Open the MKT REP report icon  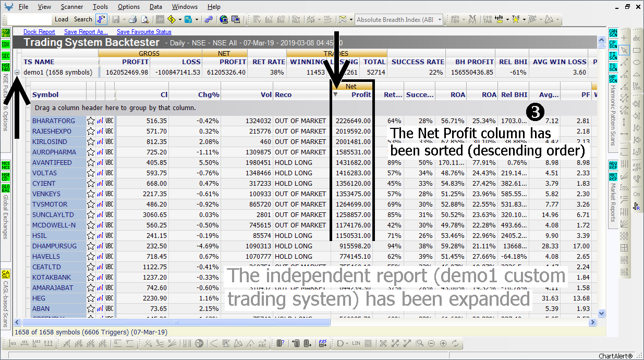613,176
